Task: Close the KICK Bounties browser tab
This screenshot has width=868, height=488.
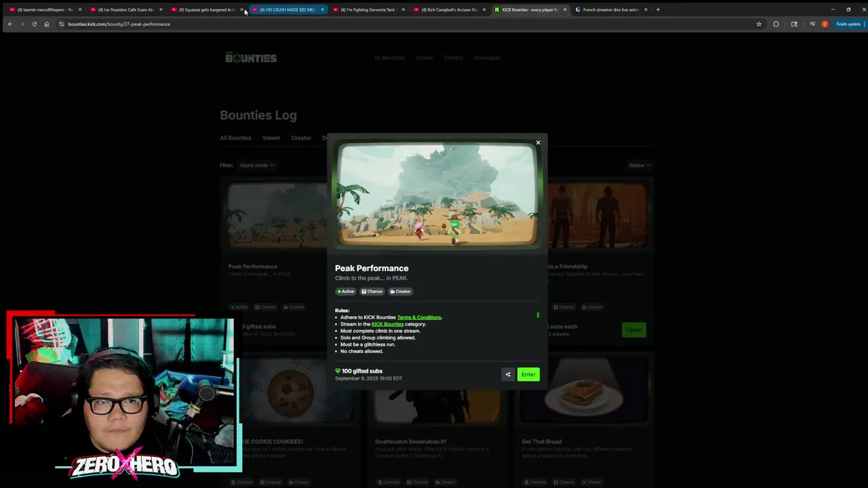Action: (565, 9)
